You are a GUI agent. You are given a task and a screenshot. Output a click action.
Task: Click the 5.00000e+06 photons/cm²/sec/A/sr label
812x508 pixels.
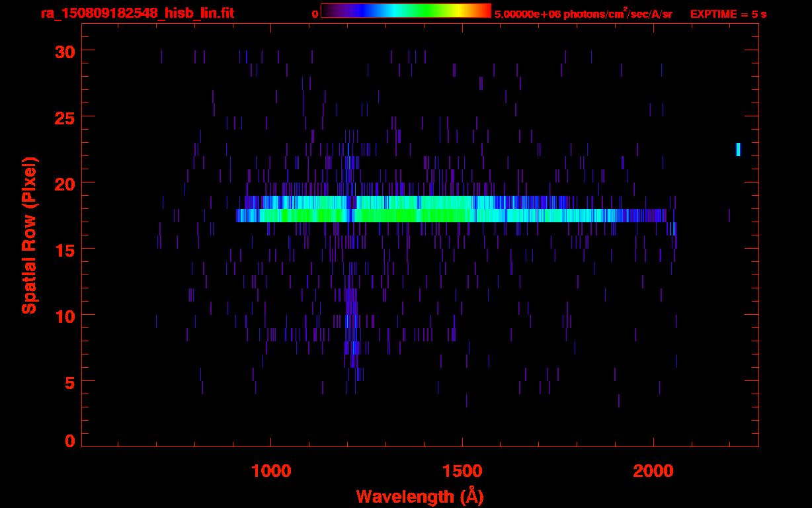point(584,14)
